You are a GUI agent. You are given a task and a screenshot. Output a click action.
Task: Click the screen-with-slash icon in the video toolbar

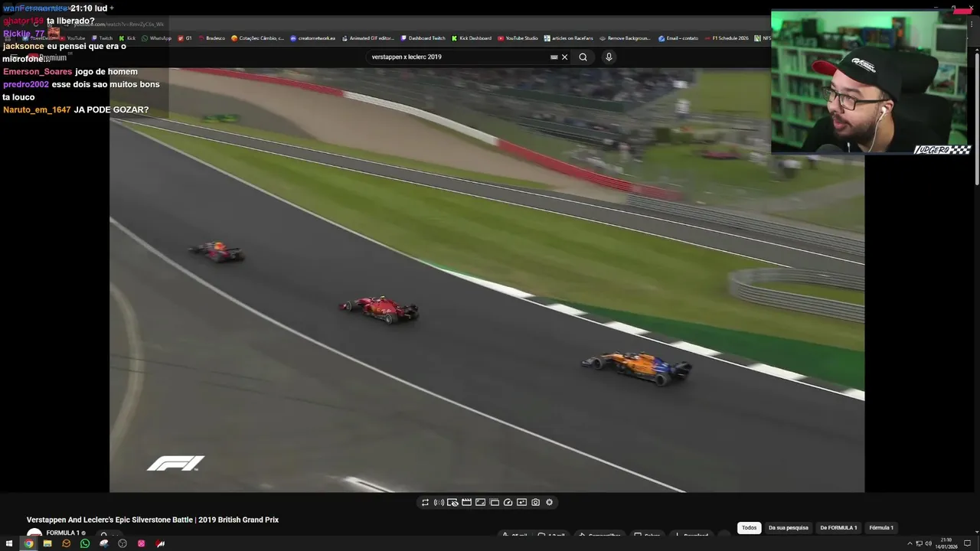(452, 503)
